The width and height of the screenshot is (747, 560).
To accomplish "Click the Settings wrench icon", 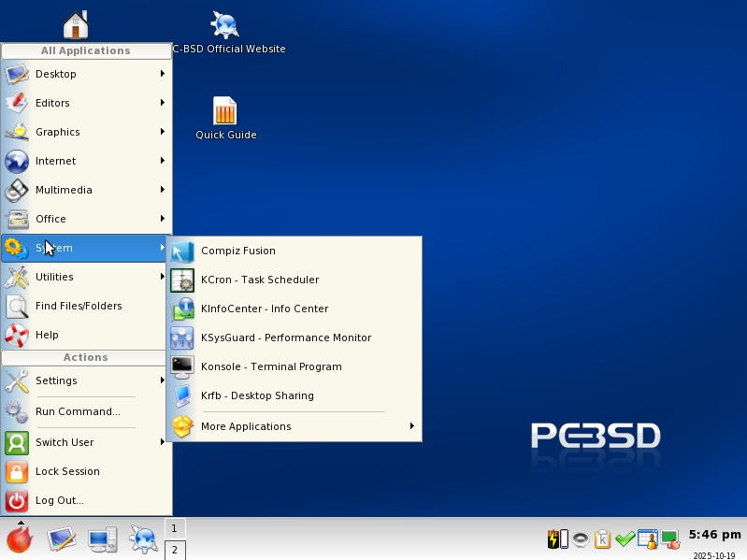I will (17, 381).
